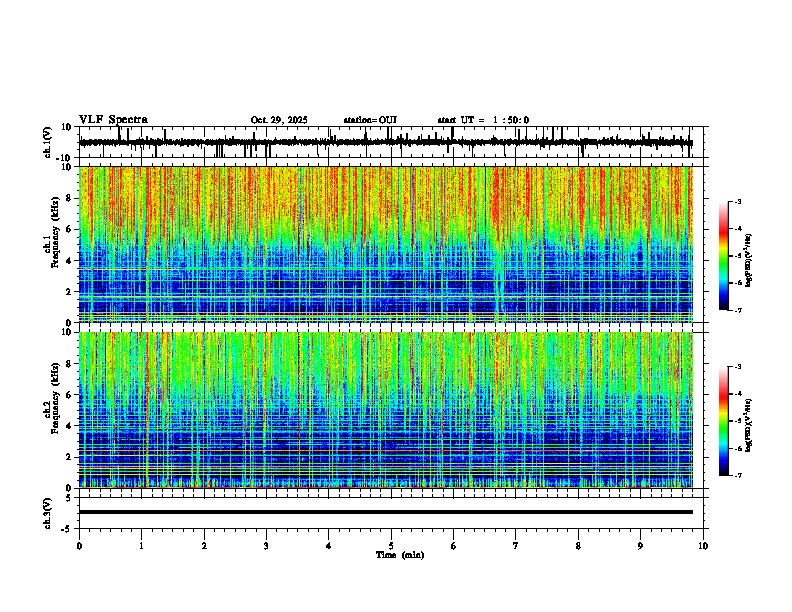792x612 pixels.
Task: Click the ch.3 flat black trace
Action: point(386,512)
